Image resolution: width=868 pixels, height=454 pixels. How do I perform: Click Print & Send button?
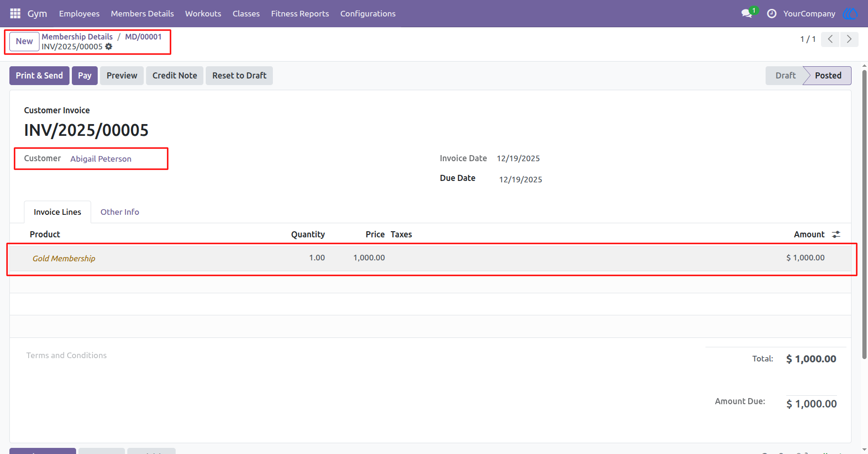pyautogui.click(x=39, y=76)
